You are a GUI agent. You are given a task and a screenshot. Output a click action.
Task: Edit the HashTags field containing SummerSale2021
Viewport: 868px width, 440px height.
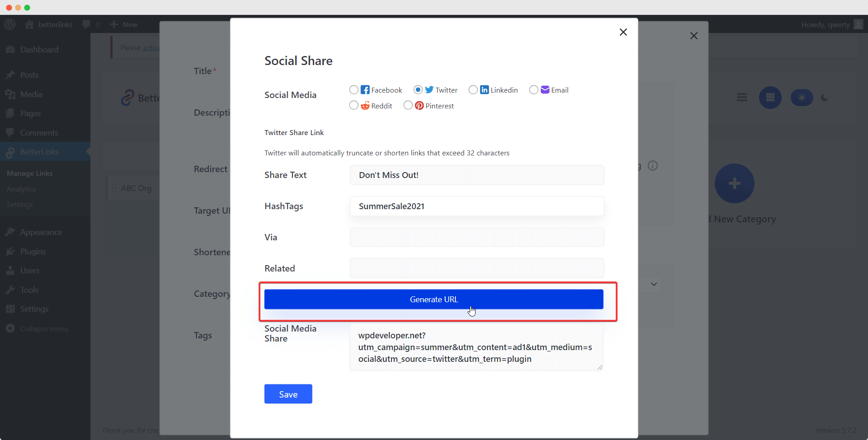476,206
